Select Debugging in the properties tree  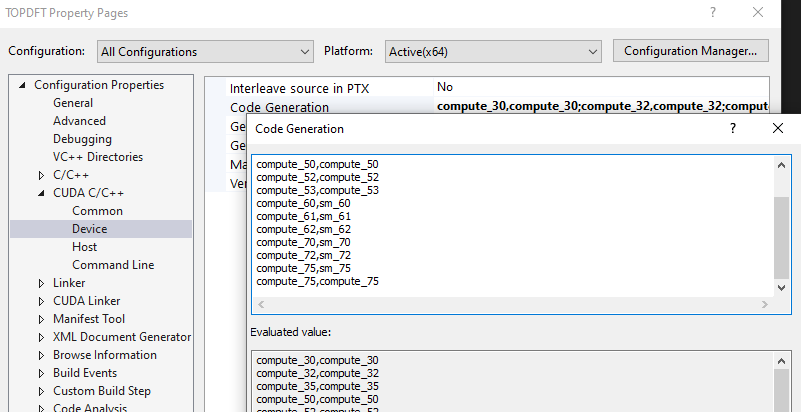click(82, 139)
